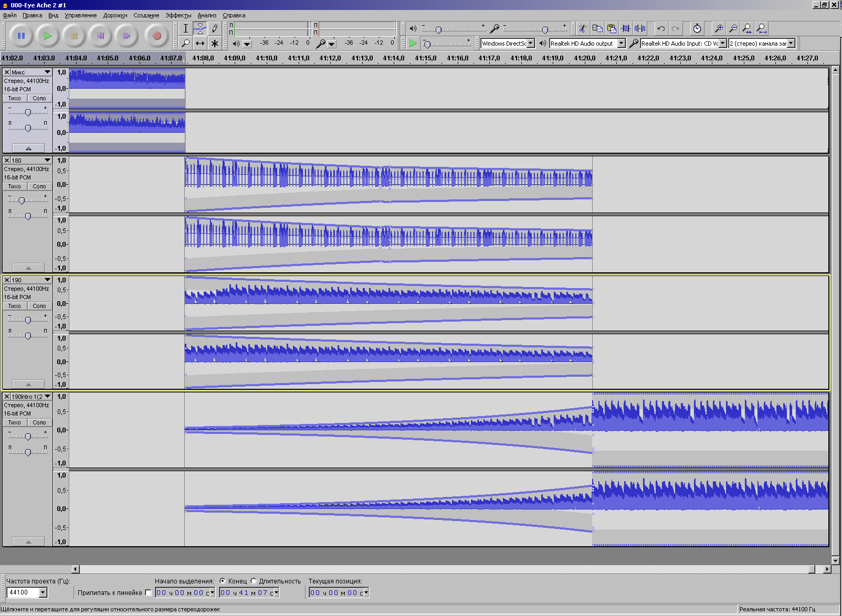842x616 pixels.
Task: Skip to start of project
Action: coord(100,36)
